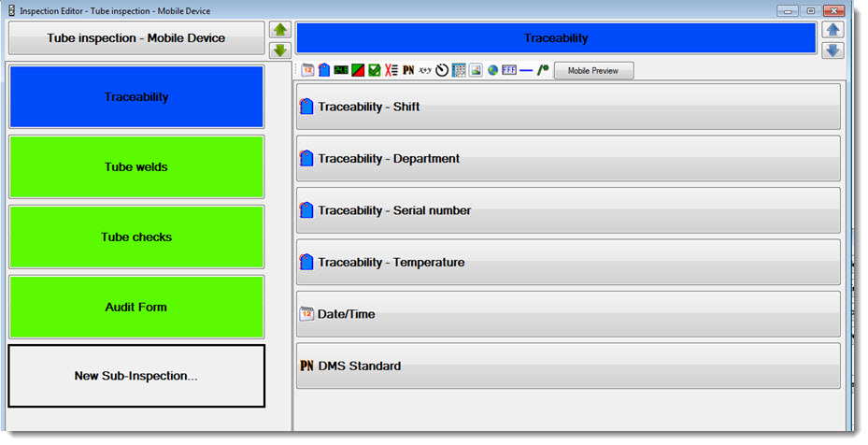Open the Tube welds sub-inspection

(x=136, y=167)
